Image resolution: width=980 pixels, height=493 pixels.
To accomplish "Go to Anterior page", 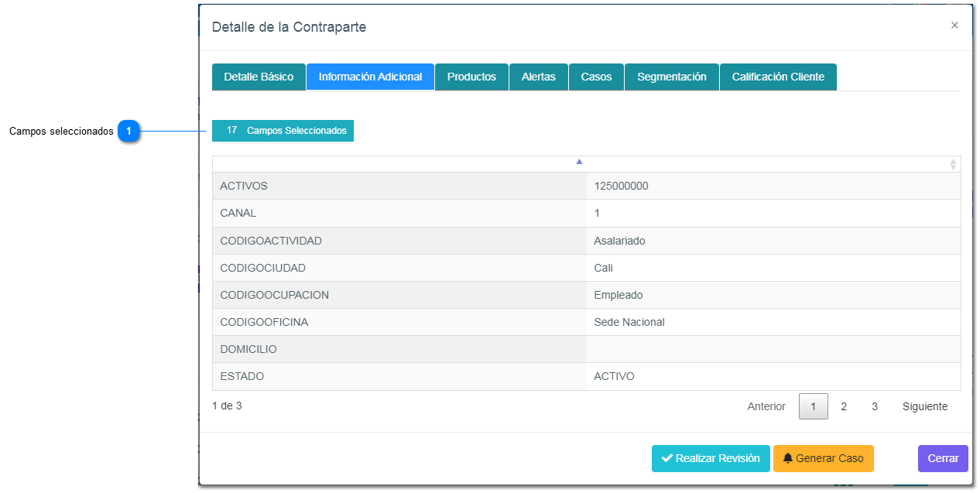I will [766, 407].
